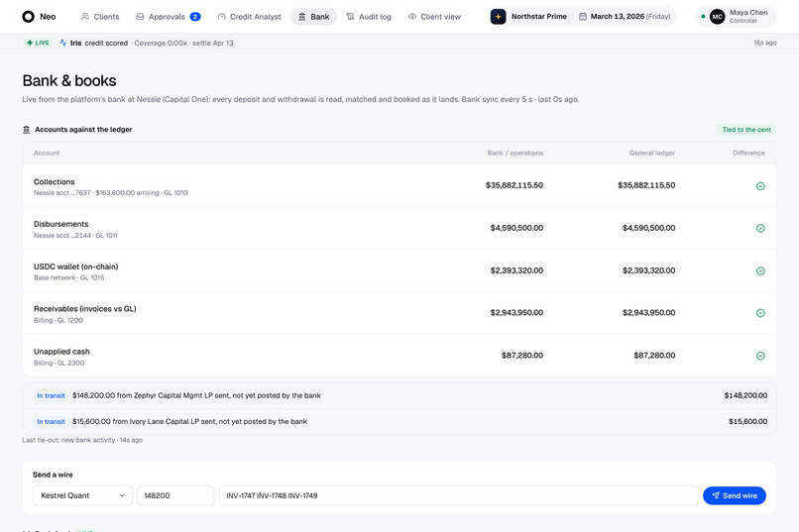Click the Collections row check mark
This screenshot has width=799, height=532.
click(760, 186)
